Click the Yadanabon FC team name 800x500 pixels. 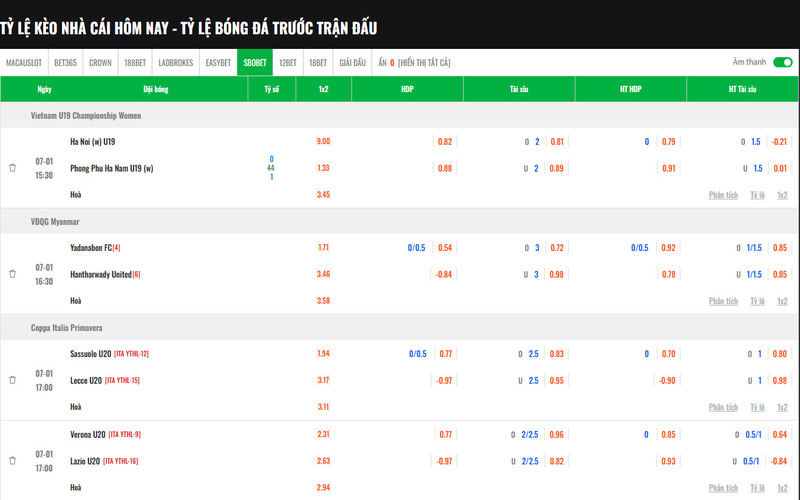click(x=90, y=247)
